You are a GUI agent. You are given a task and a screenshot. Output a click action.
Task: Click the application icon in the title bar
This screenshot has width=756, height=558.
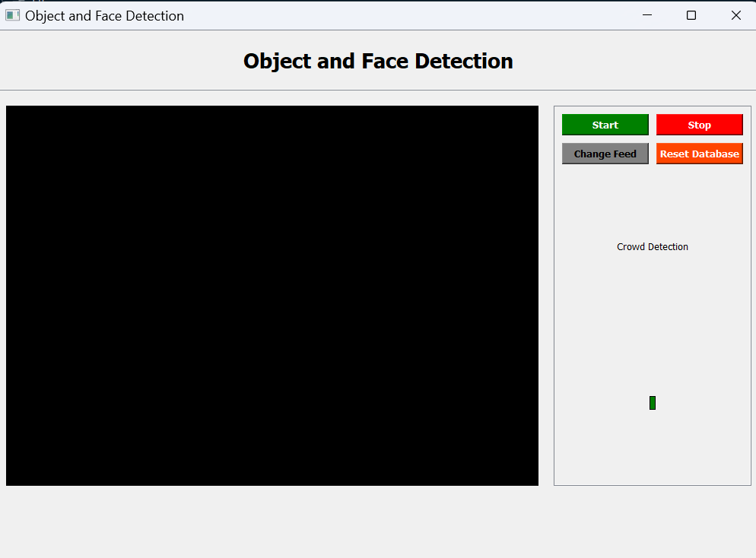(x=11, y=14)
